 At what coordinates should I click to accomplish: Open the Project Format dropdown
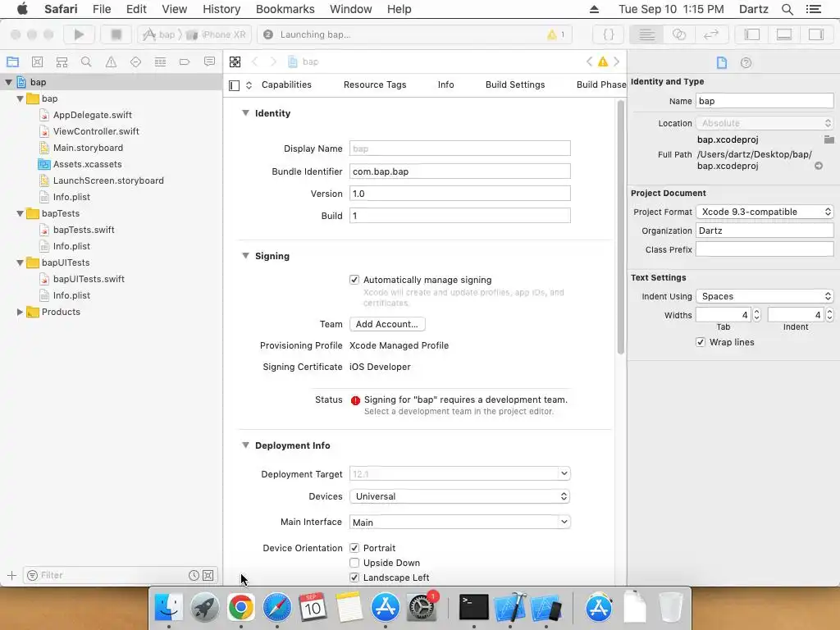click(765, 212)
